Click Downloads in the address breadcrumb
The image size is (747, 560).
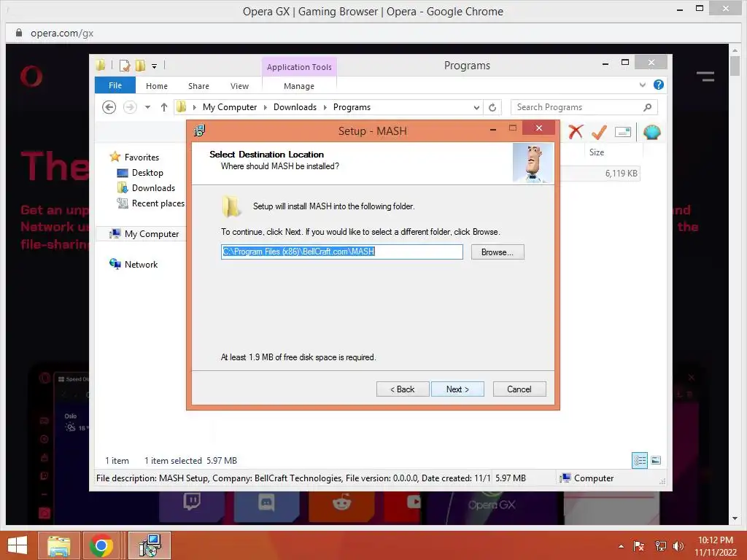pyautogui.click(x=295, y=107)
